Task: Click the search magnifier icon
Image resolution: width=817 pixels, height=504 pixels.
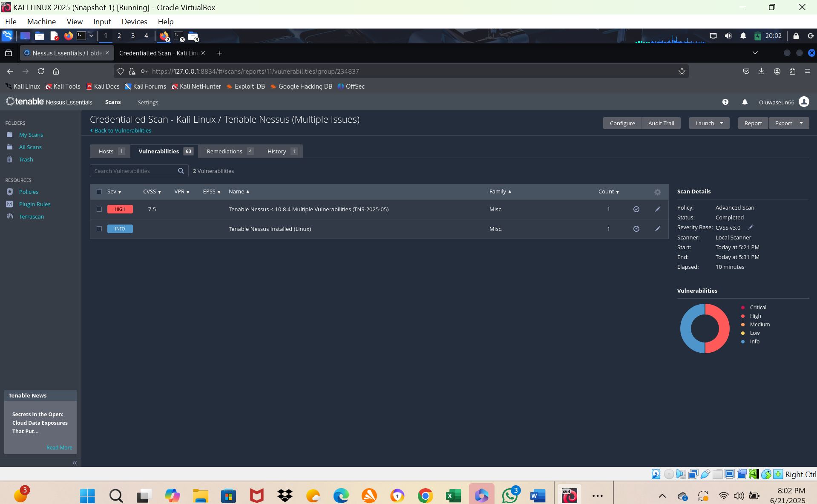Action: [181, 171]
